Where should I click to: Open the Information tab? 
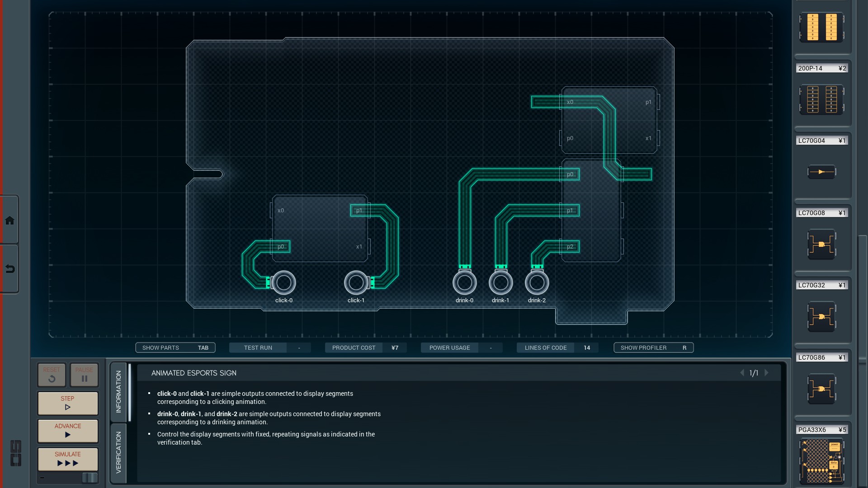[118, 391]
